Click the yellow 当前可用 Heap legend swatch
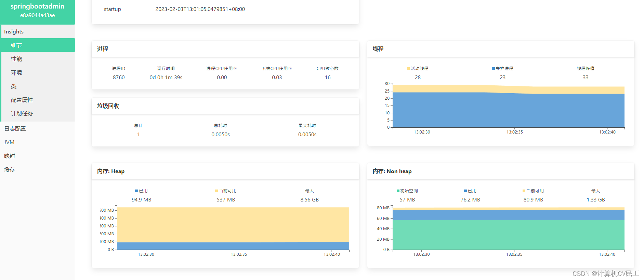 pyautogui.click(x=216, y=191)
